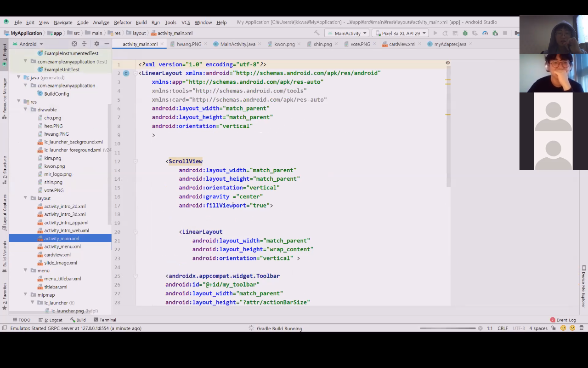This screenshot has width=588, height=368.
Task: Click the Apply Changes and Restart Activity icon
Action: pyautogui.click(x=445, y=33)
